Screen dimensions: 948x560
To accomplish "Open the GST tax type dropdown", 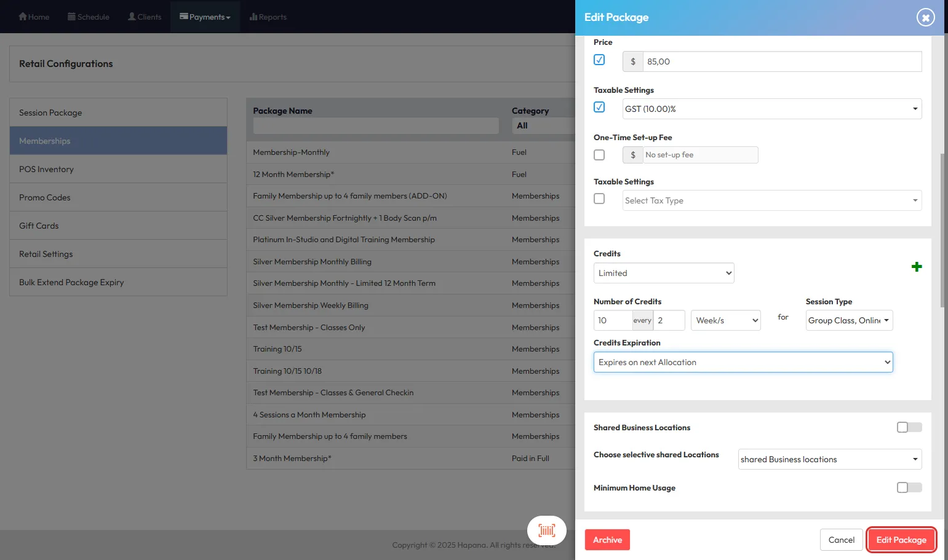I will click(x=771, y=109).
